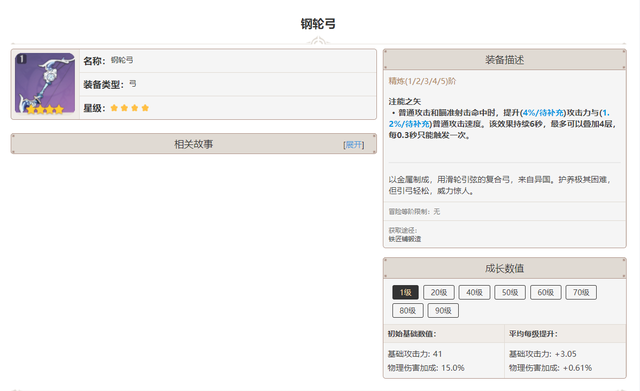Click the refinement rank badge on weapon image
Image resolution: width=640 pixels, height=391 pixels.
click(x=21, y=59)
